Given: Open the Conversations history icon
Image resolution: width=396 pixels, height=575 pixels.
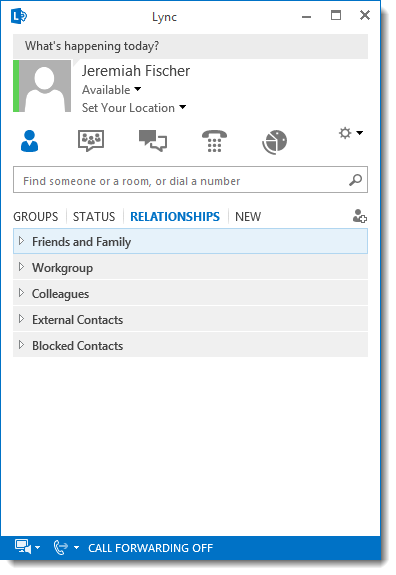Looking at the screenshot, I should 153,140.
